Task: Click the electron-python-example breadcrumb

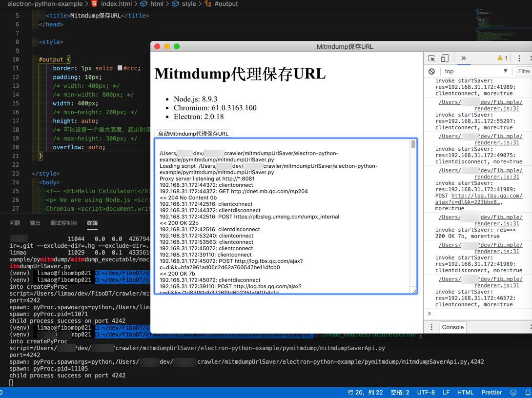Action: pos(45,4)
